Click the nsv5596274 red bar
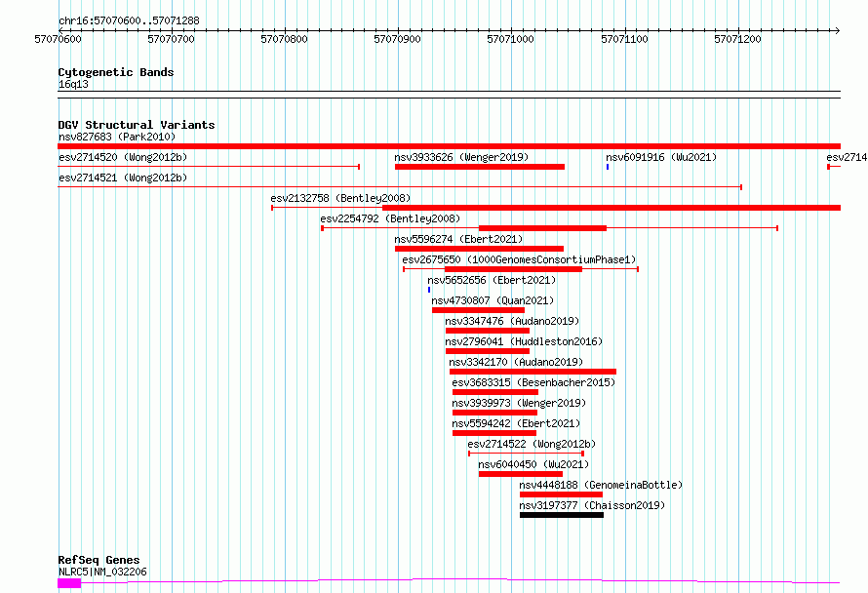This screenshot has height=593, width=868. click(479, 249)
